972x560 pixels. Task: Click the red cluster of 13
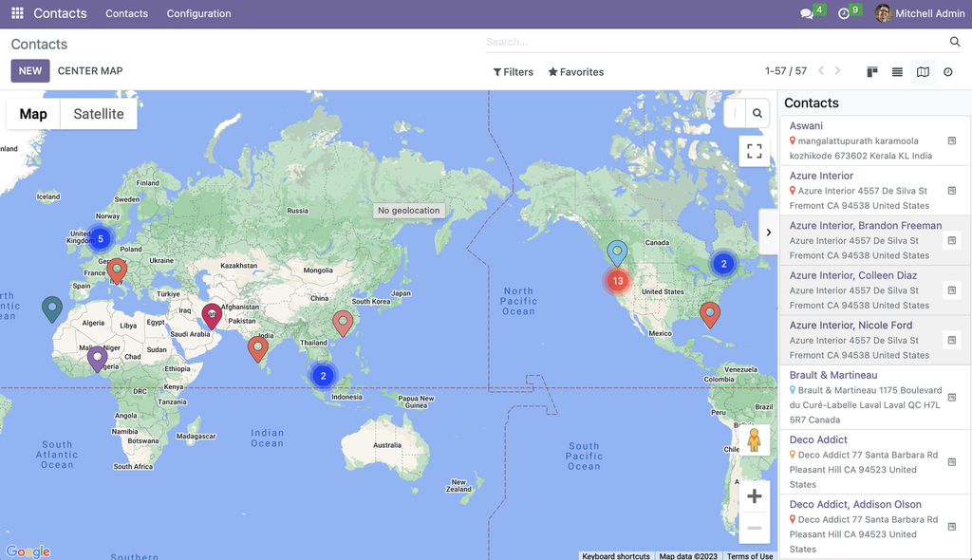pos(617,281)
